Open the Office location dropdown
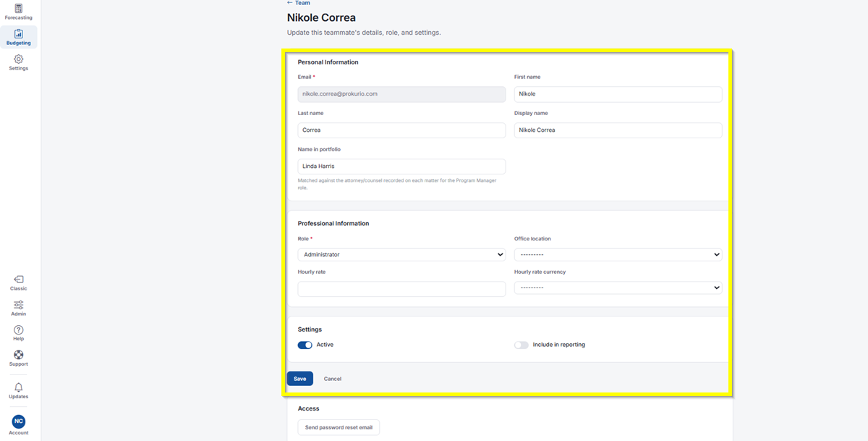The width and height of the screenshot is (868, 441). [618, 255]
